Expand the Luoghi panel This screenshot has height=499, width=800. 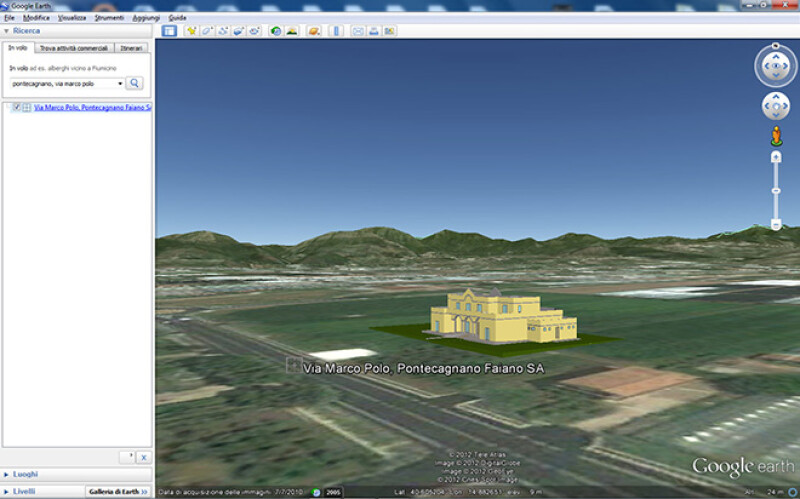pyautogui.click(x=6, y=475)
